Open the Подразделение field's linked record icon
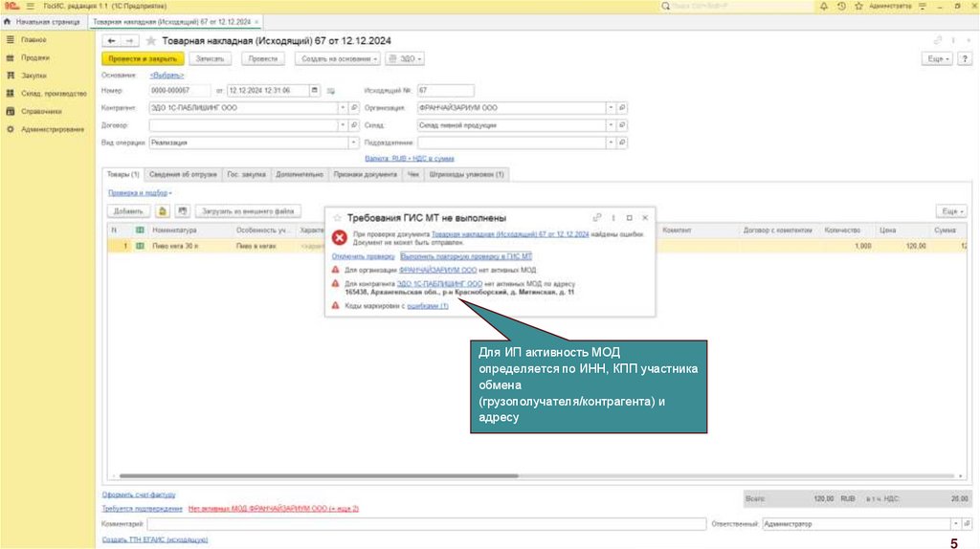The width and height of the screenshot is (980, 549). 622,143
